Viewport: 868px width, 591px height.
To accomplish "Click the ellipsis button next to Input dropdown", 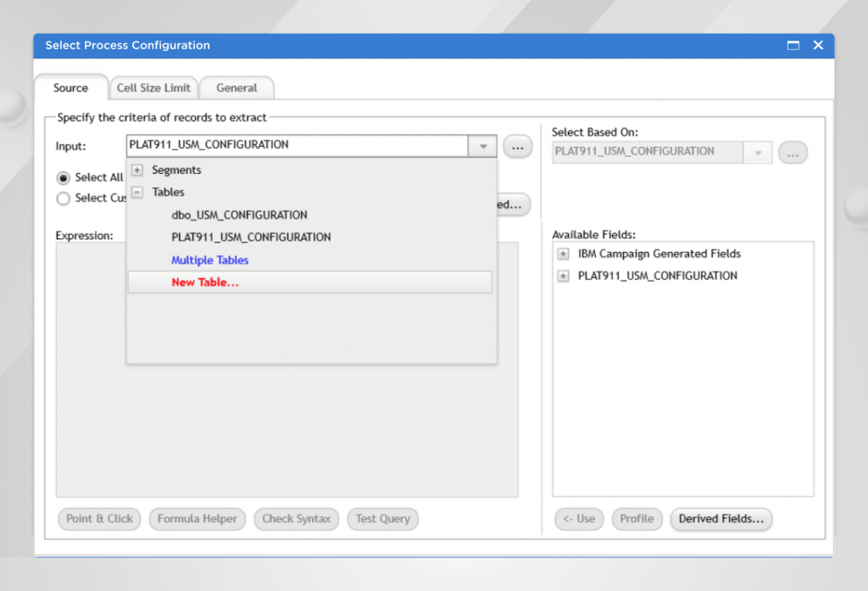I will tap(517, 146).
